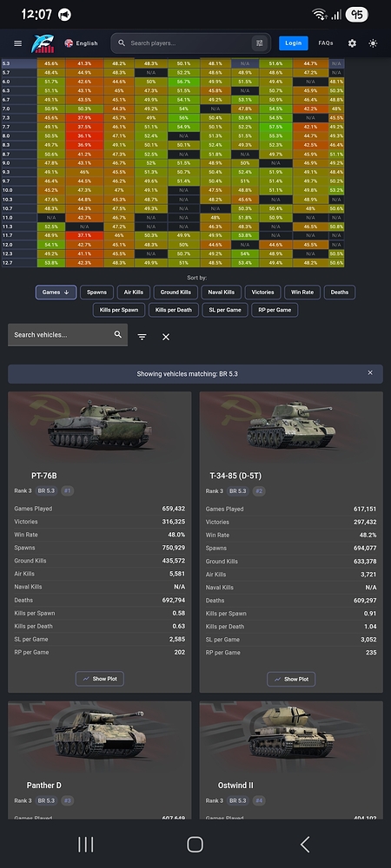Image resolution: width=391 pixels, height=868 pixels.
Task: Click the search magnifier in vehicle search
Action: 118,334
